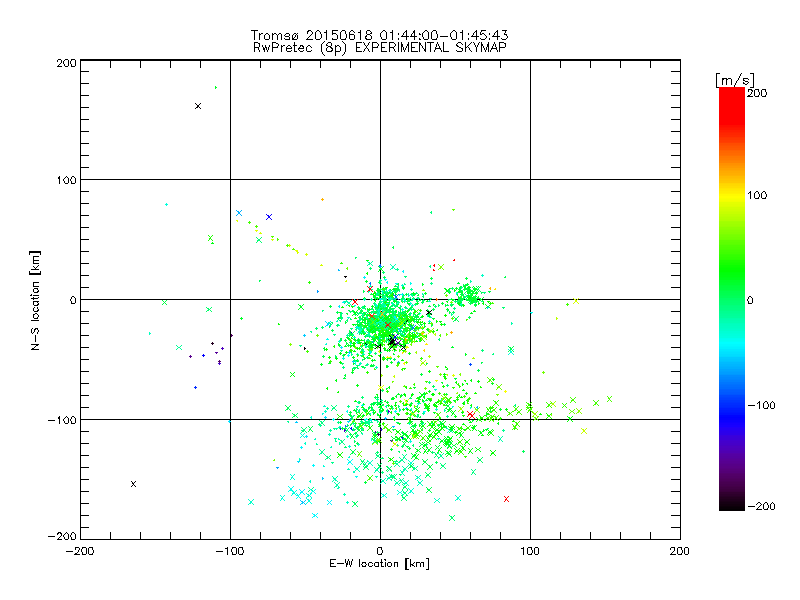This screenshot has height=600, width=800.
Task: Click the yellow X marker on the zero line at far right
Action: [576, 301]
